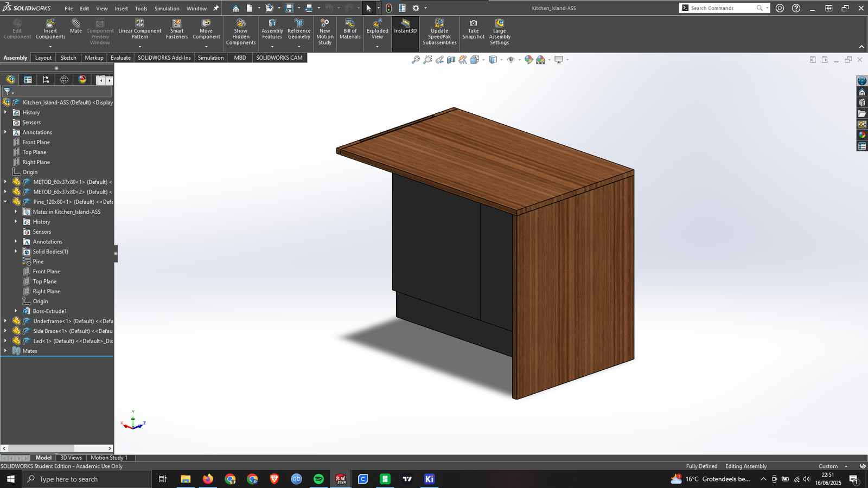Image resolution: width=868 pixels, height=488 pixels.
Task: Open the Motion Study 1 tab
Action: click(109, 458)
